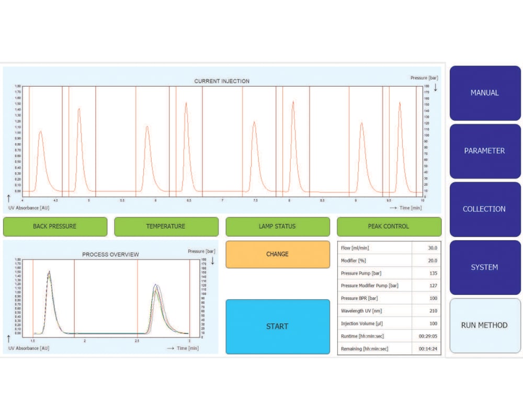Select the Wavelength UV [nm] value

tap(426, 311)
